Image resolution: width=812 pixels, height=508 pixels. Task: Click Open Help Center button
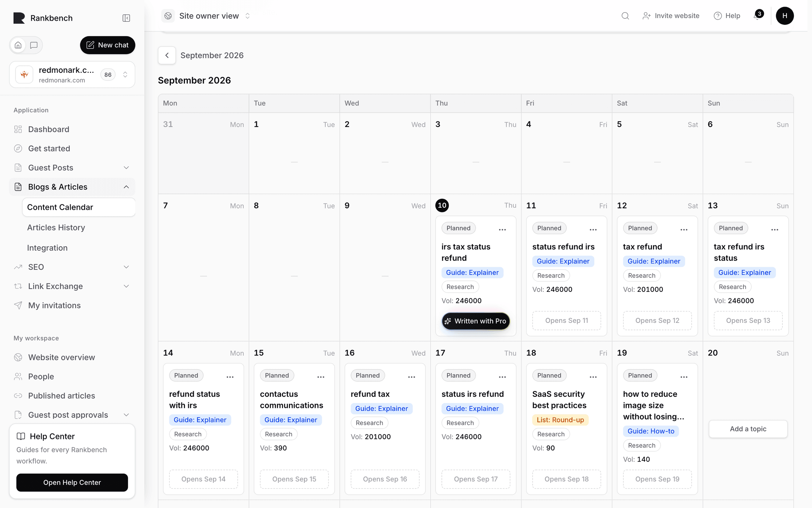(72, 483)
